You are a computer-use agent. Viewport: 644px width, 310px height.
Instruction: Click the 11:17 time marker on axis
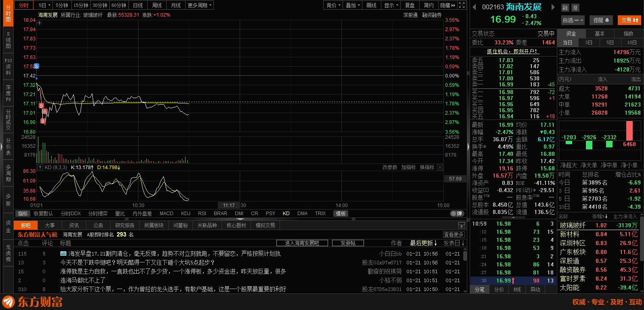(229, 205)
